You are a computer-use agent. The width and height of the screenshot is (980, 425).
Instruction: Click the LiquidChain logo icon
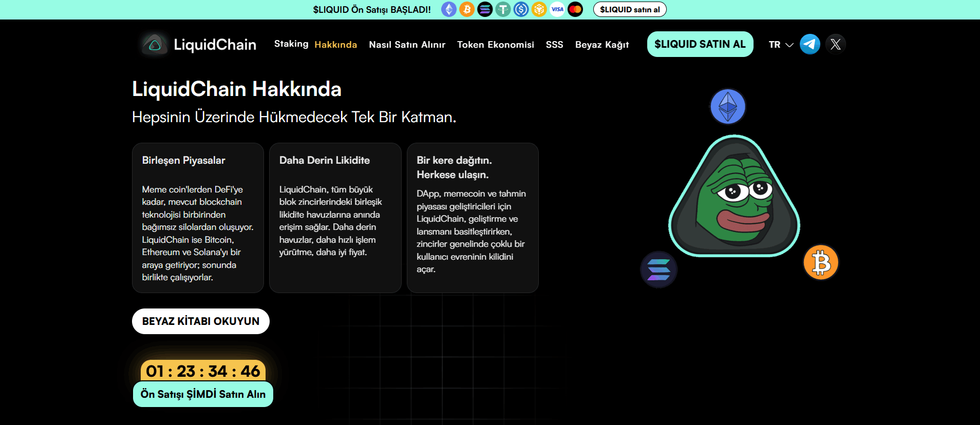tap(155, 45)
